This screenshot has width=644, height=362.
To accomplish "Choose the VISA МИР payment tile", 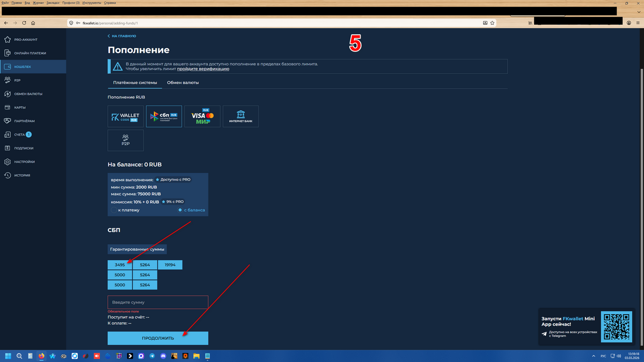I will click(202, 116).
